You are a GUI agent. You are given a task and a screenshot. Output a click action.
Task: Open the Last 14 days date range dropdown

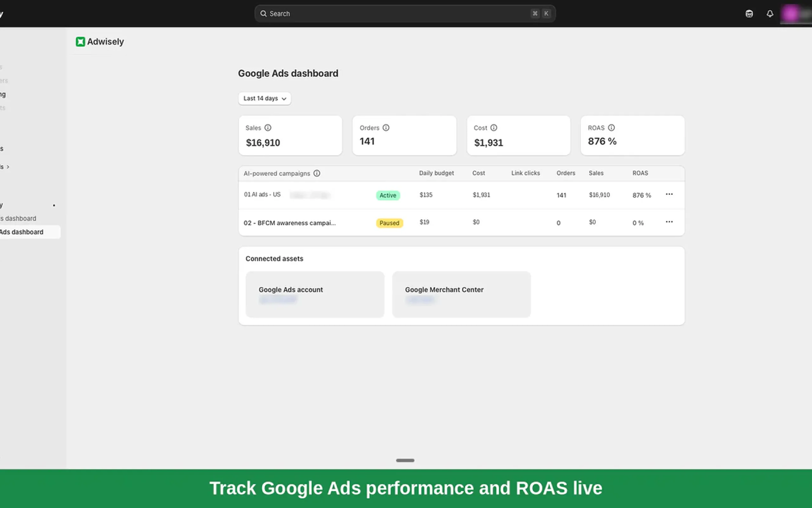[265, 98]
